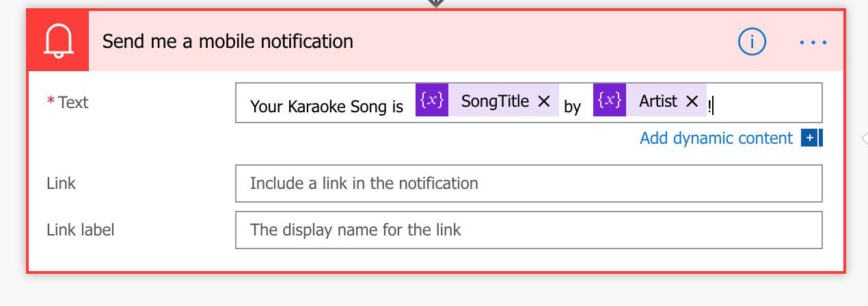
Task: Focus the Link label input field
Action: coord(529,230)
